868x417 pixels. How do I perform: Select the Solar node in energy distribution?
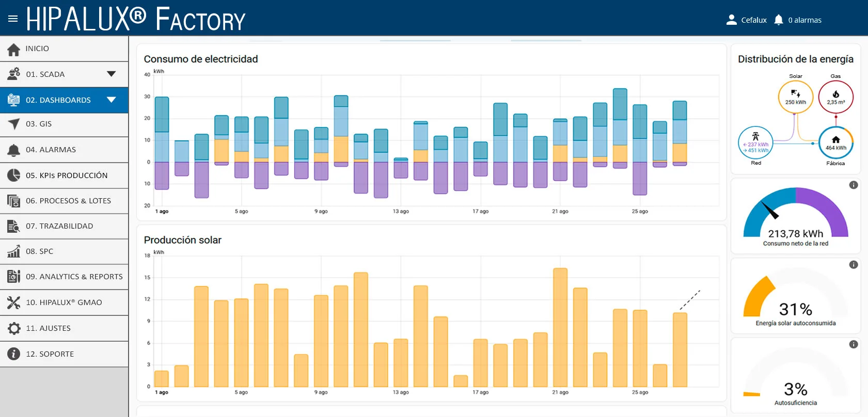click(x=796, y=97)
